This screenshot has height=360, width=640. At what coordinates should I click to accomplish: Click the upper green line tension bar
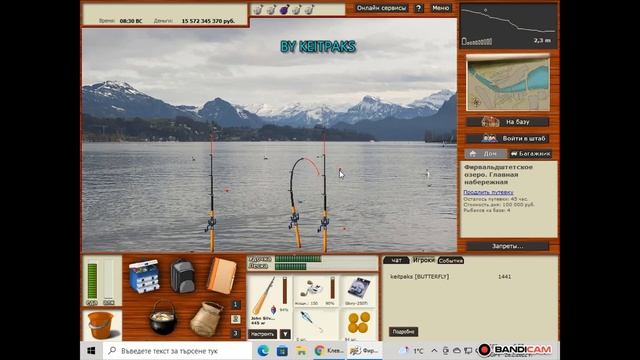298,259
